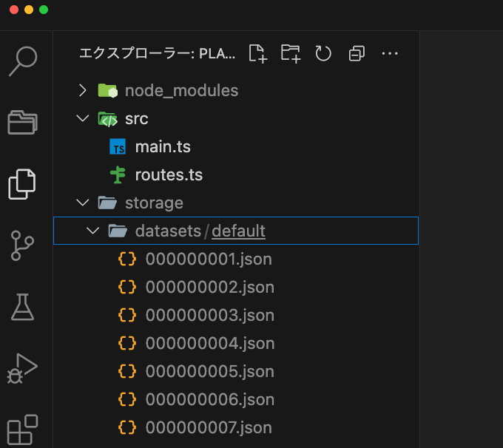Open the Testing flask view
Image resolution: width=503 pixels, height=448 pixels.
(x=23, y=305)
